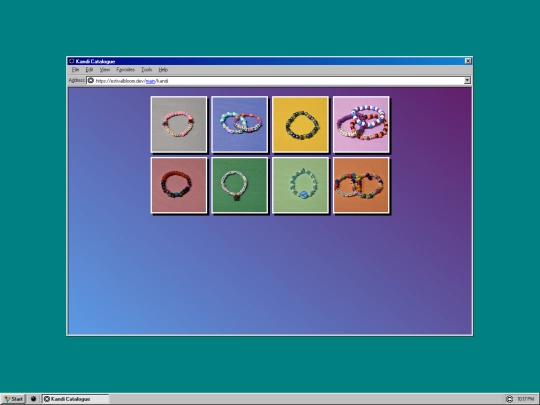This screenshot has width=540, height=405.
Task: Follow the highlighted link in the address URL
Action: point(150,81)
